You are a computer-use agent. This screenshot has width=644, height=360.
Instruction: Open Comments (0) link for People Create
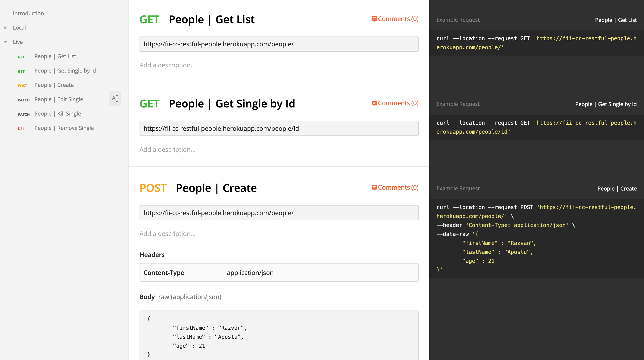[398, 188]
